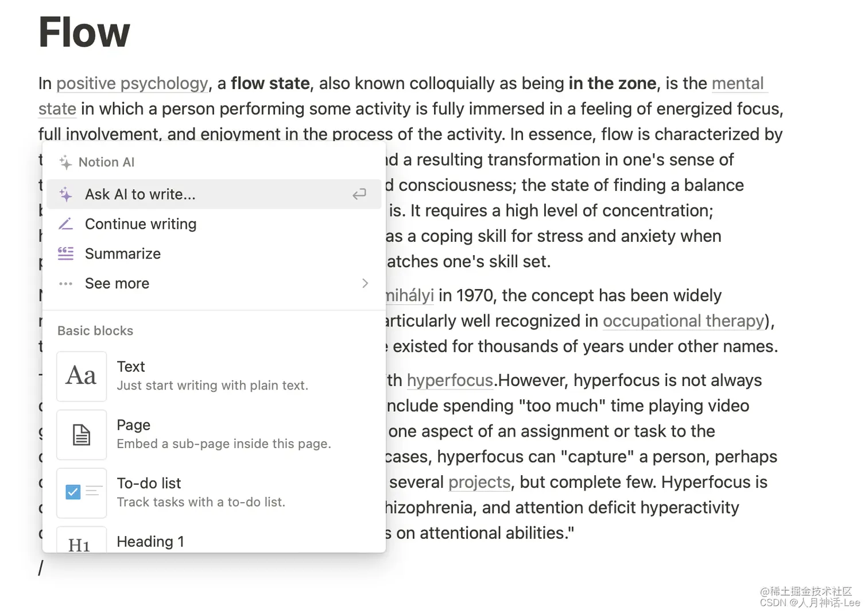868x613 pixels.
Task: Click the purple sparkle icon beside Ask AI
Action: coord(65,195)
